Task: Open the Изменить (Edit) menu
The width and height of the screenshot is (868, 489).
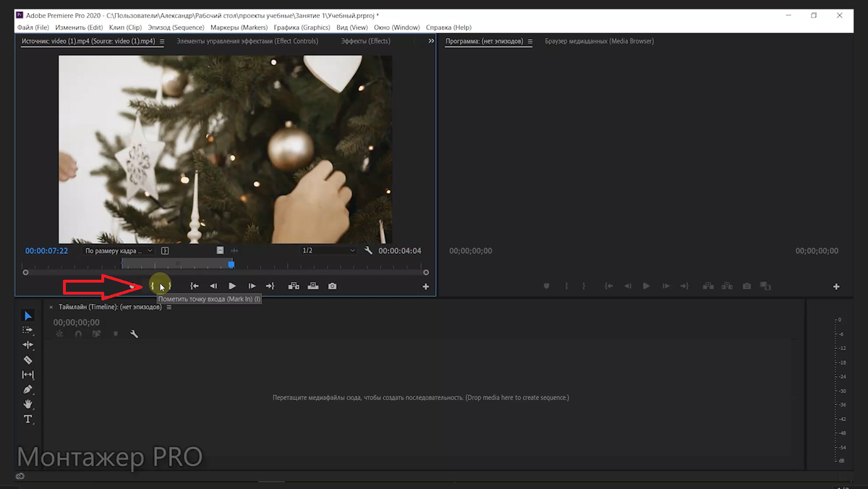Action: pyautogui.click(x=79, y=27)
